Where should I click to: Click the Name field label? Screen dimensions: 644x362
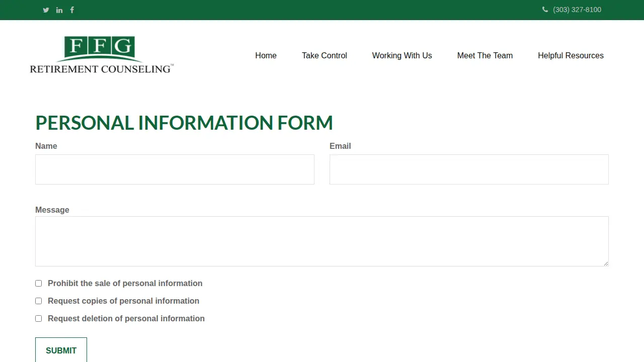click(46, 146)
